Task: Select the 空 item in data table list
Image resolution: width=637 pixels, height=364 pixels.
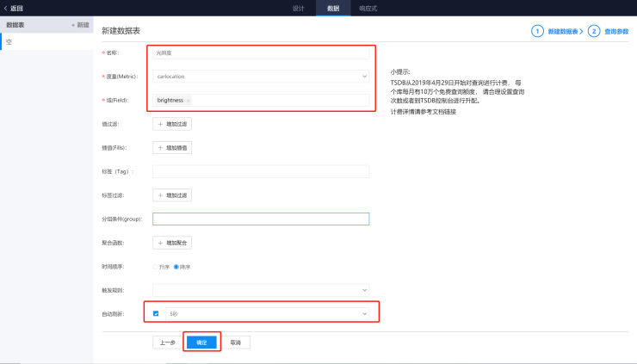Action: [46, 41]
